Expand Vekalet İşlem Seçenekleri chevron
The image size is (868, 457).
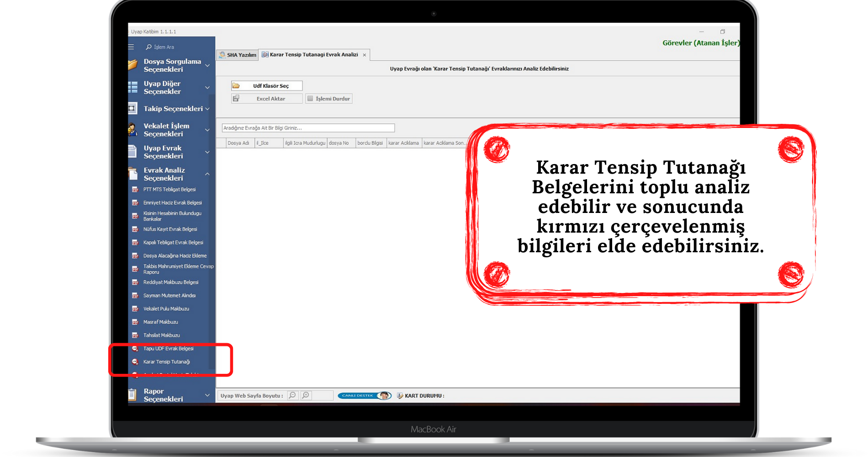tap(207, 130)
